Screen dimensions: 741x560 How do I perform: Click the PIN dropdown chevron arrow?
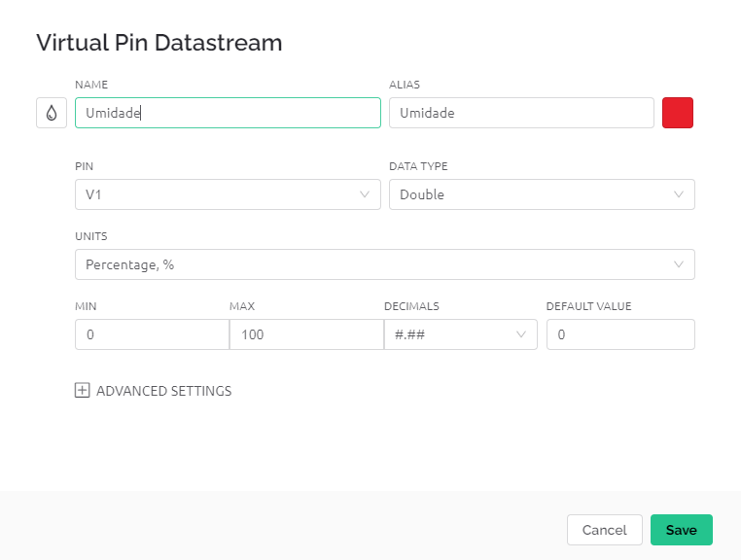pyautogui.click(x=365, y=194)
